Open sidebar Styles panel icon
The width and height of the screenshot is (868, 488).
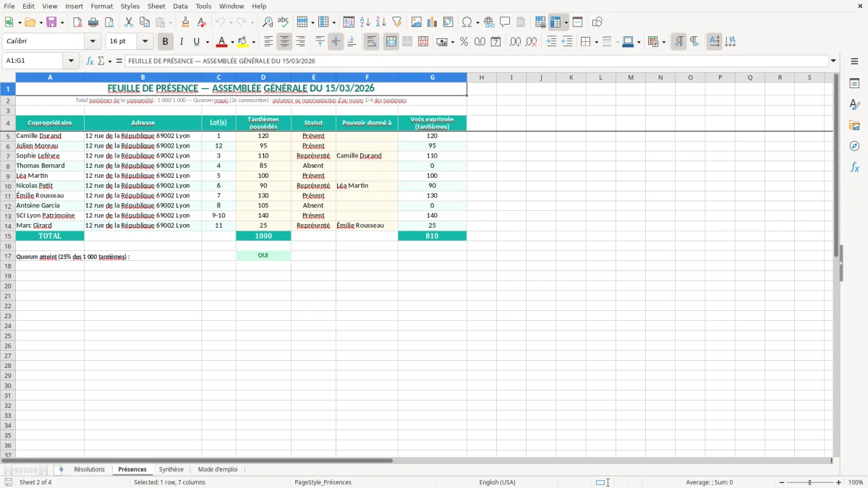[x=854, y=105]
